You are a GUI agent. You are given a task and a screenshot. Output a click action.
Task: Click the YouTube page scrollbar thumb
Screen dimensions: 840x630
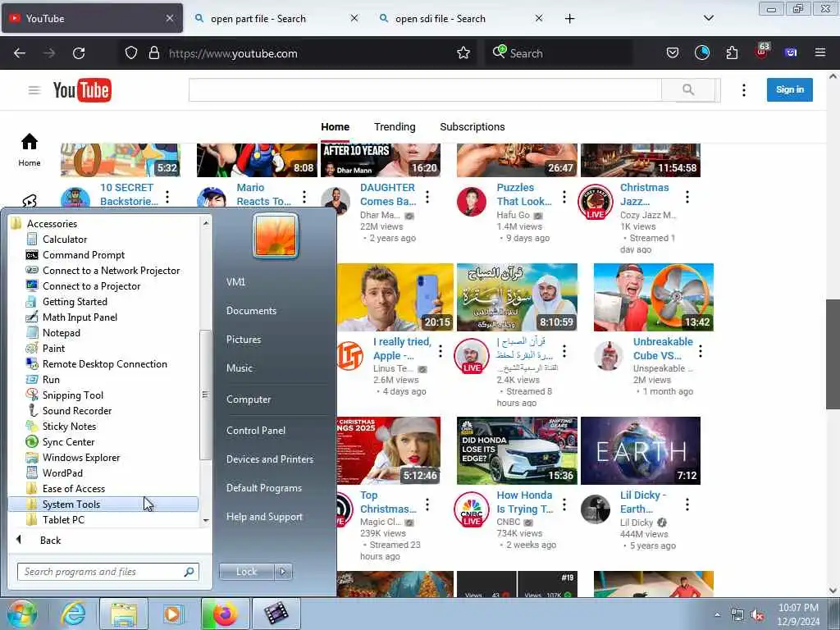(833, 354)
